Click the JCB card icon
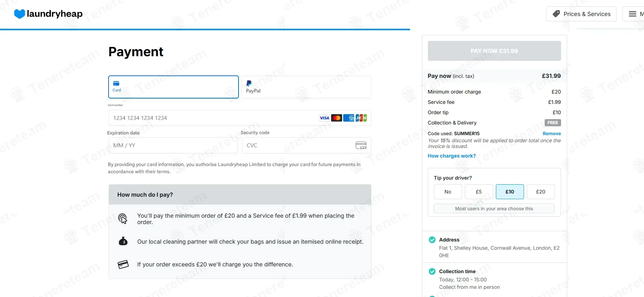 [x=361, y=118]
